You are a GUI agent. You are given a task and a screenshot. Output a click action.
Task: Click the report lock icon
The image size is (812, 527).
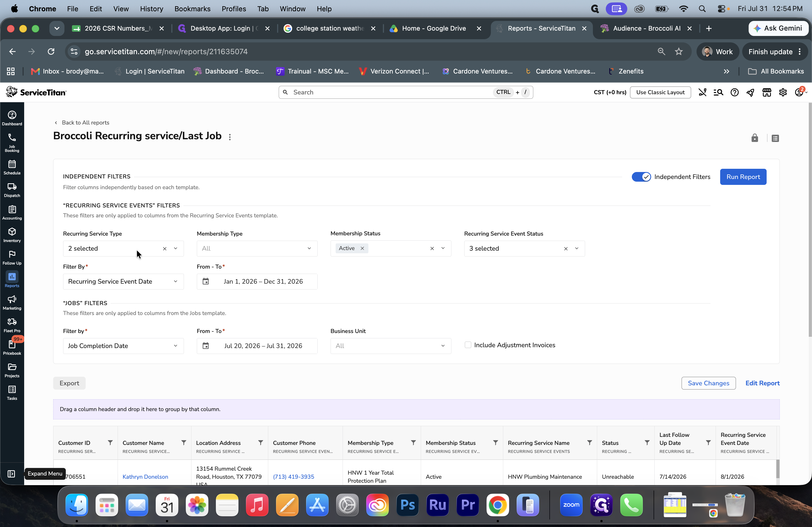coord(754,138)
